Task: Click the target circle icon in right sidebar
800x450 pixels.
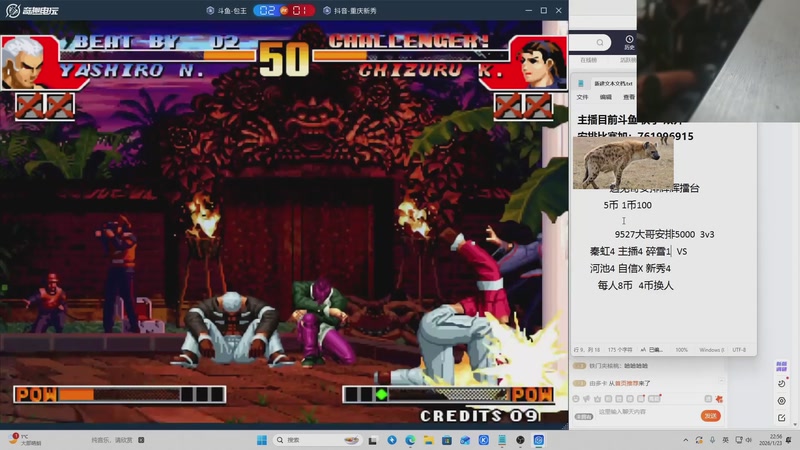Action: [781, 401]
